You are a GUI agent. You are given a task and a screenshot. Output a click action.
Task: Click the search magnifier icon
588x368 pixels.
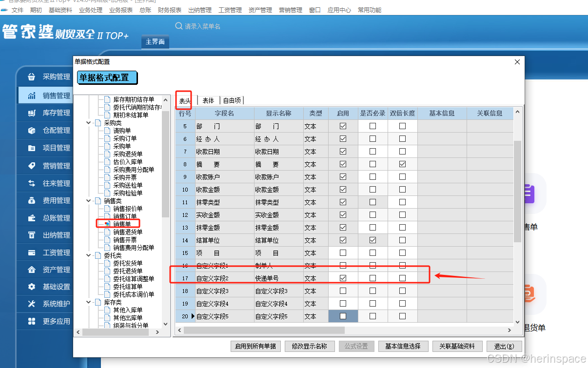(179, 26)
